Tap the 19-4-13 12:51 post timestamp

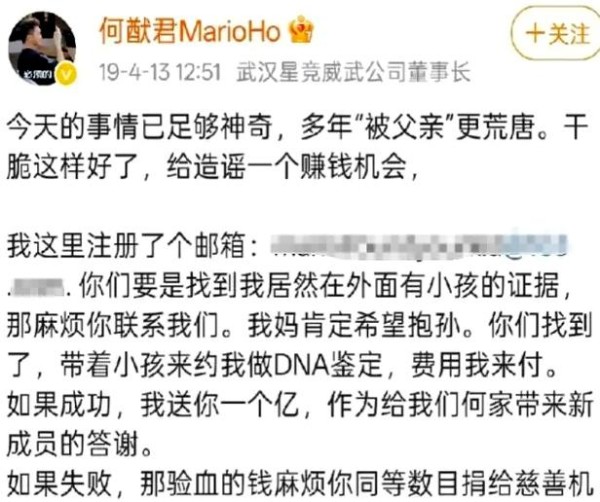point(160,72)
